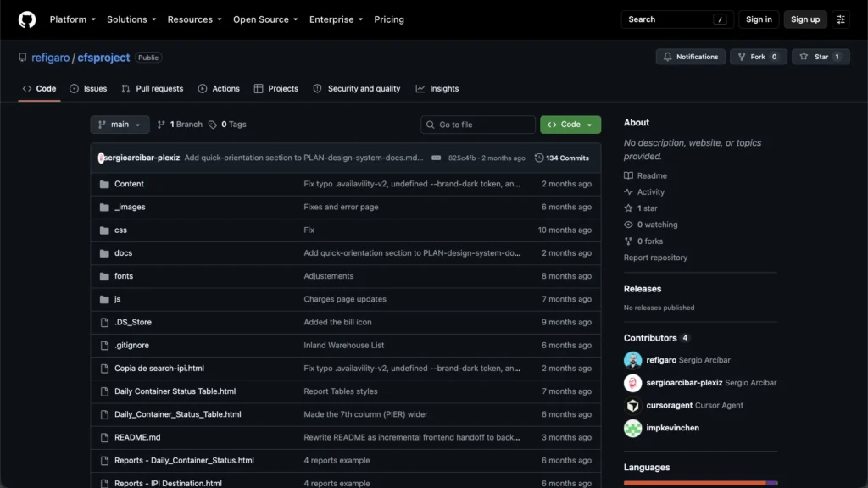868x488 pixels.
Task: Open Copia de search-ipi.html file
Action: coord(159,369)
